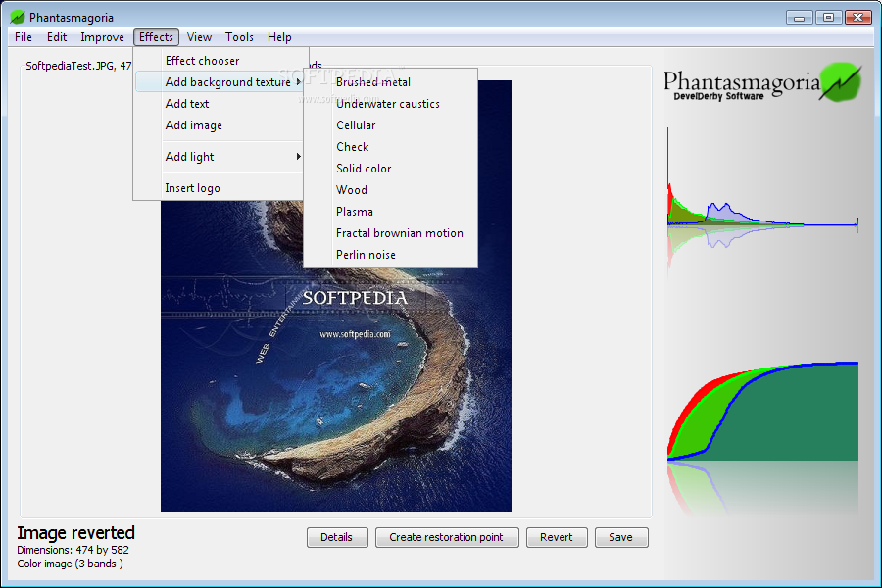This screenshot has width=882, height=588.
Task: Open the View menu
Action: coord(199,37)
